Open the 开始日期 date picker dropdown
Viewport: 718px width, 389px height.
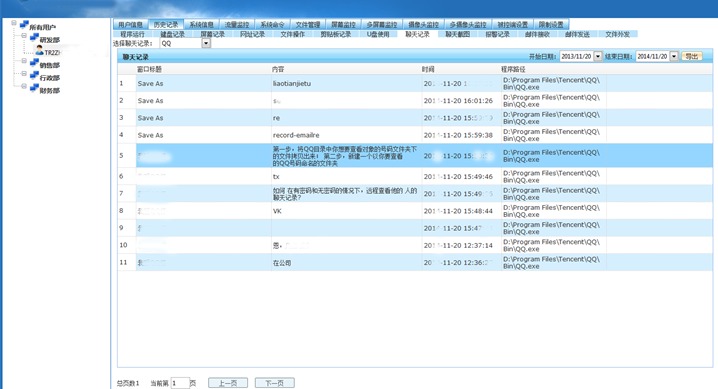[598, 56]
